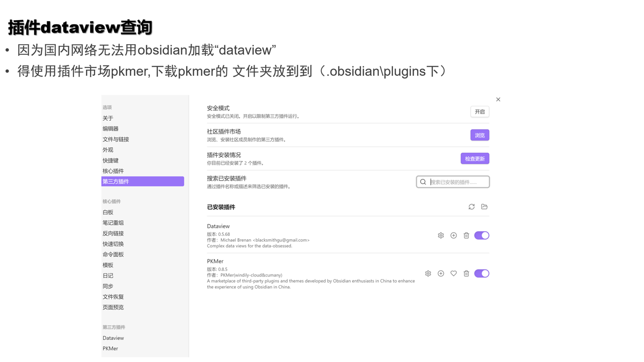Click the 安全模式 setting title

(218, 108)
